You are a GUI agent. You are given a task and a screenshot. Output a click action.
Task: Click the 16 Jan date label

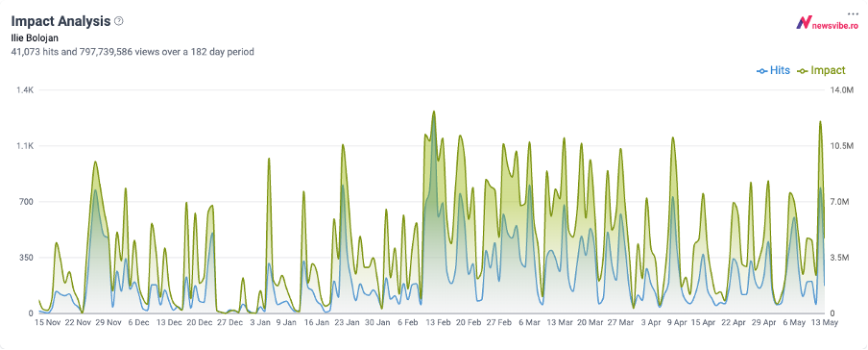(317, 322)
